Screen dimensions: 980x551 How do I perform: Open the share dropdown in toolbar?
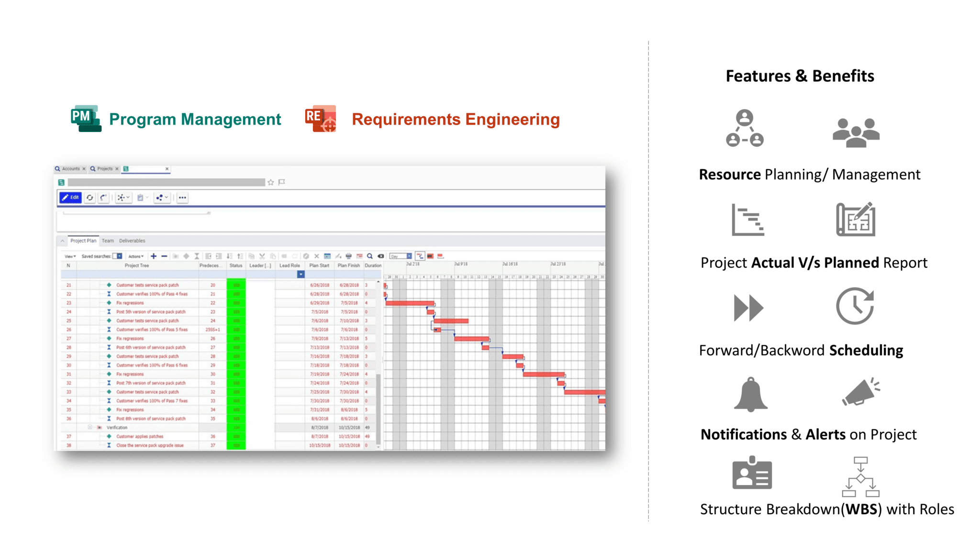(162, 198)
